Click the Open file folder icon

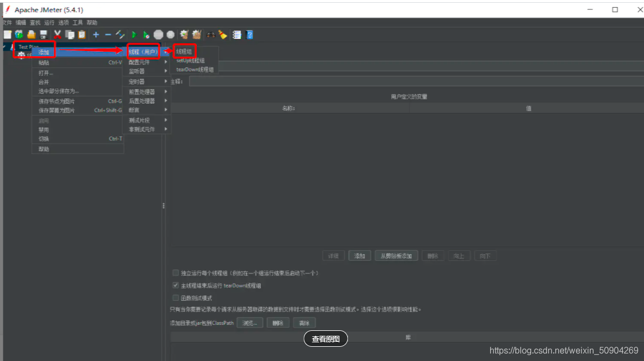click(31, 35)
